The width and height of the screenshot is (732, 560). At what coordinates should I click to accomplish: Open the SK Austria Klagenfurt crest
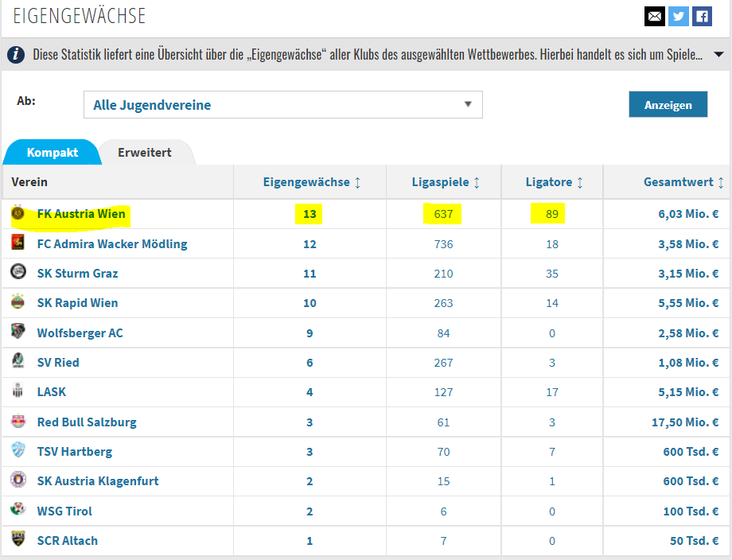pyautogui.click(x=18, y=480)
